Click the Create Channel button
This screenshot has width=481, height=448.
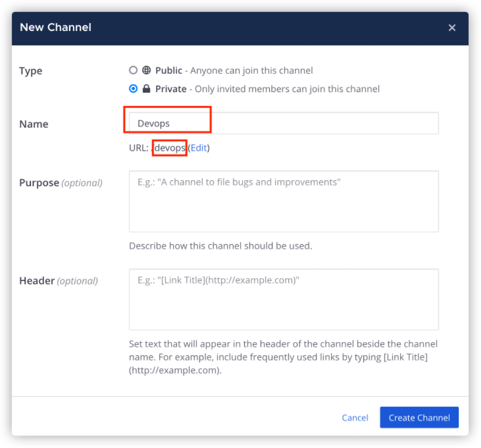pos(419,418)
